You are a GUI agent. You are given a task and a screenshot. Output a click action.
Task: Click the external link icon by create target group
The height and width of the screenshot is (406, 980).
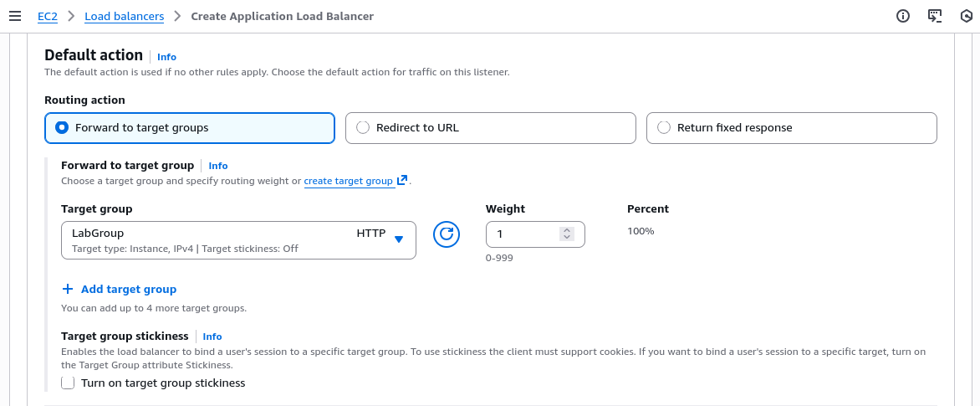402,180
